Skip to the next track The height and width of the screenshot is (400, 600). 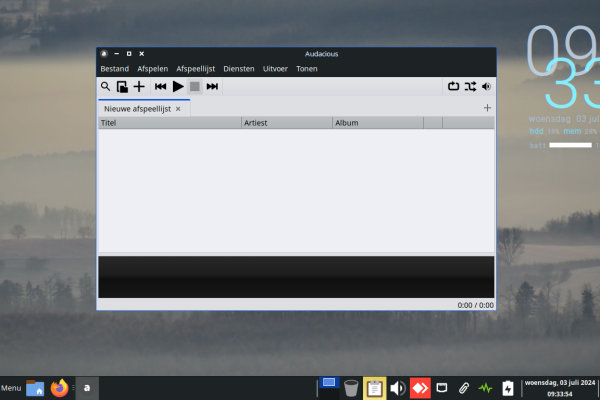pyautogui.click(x=212, y=87)
